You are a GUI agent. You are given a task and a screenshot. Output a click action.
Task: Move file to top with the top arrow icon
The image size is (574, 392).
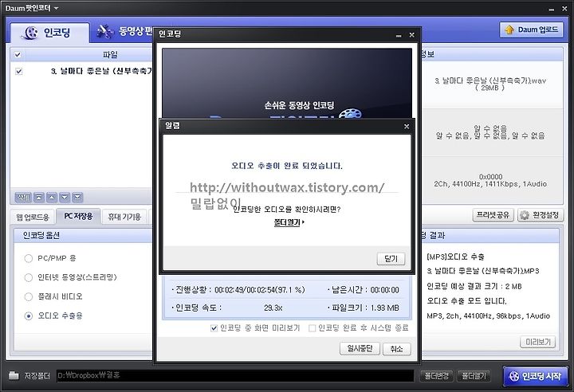pyautogui.click(x=39, y=198)
